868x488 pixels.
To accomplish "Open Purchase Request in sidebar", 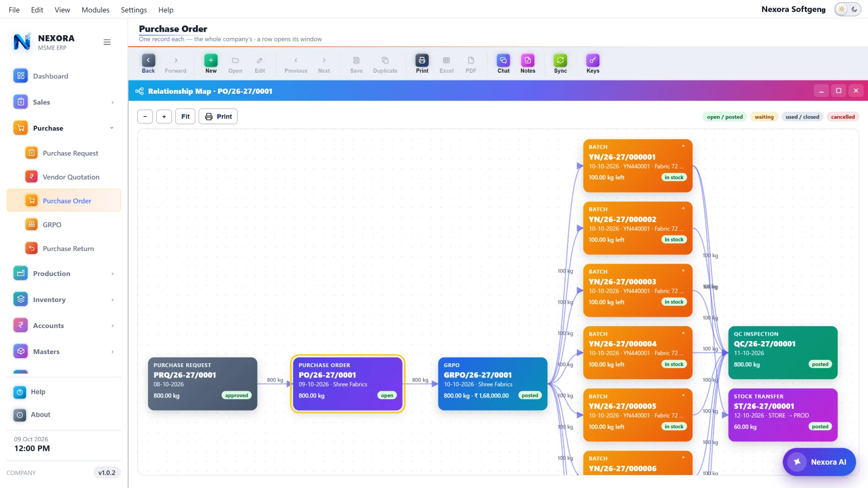I will click(x=64, y=153).
